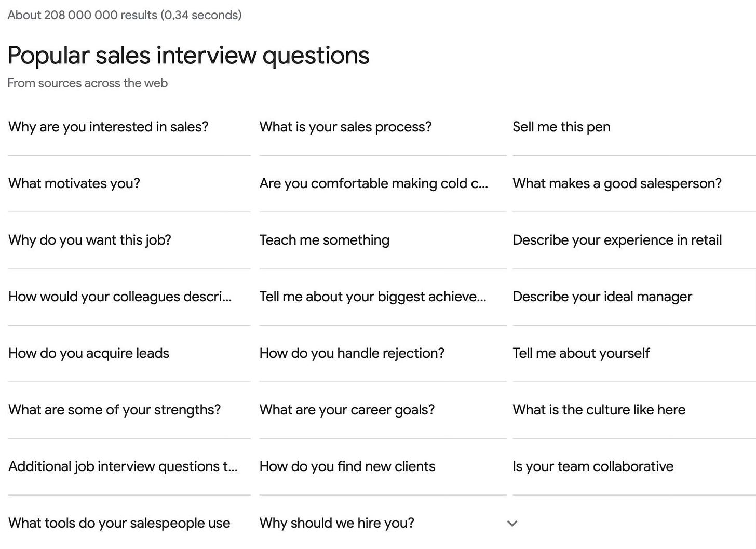
Task: Expand more questions with the chevron arrow
Action: (512, 524)
